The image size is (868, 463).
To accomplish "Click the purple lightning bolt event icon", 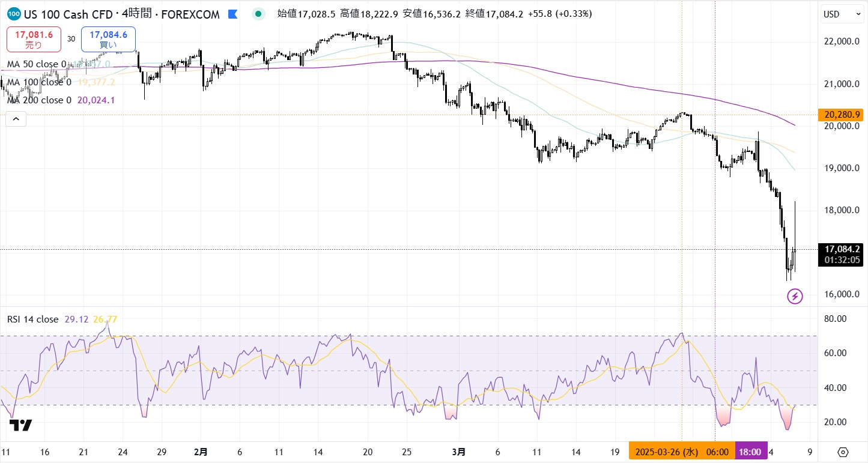I will coord(795,295).
